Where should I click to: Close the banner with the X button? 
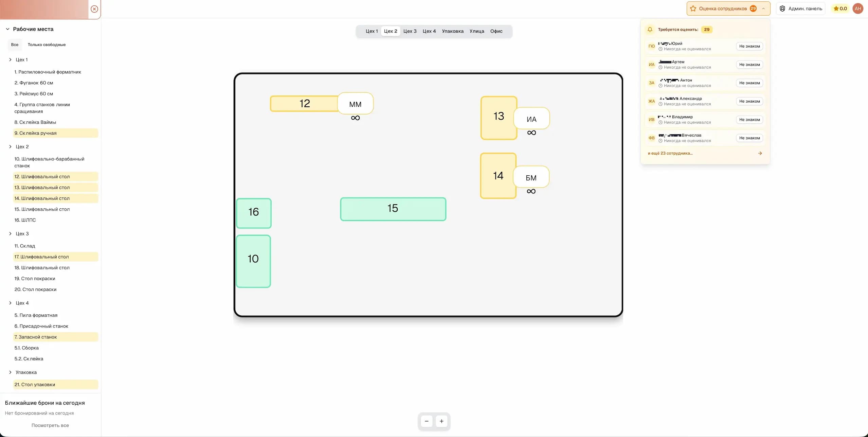coord(94,9)
